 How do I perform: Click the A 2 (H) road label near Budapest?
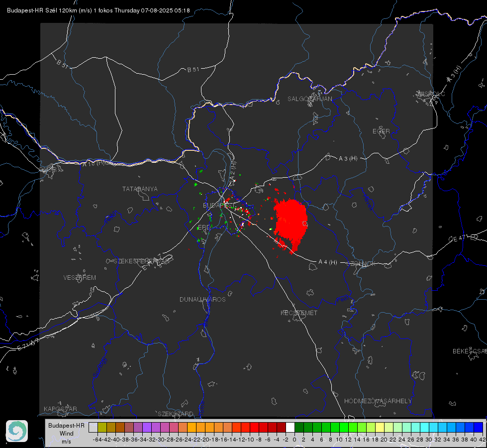point(233,171)
